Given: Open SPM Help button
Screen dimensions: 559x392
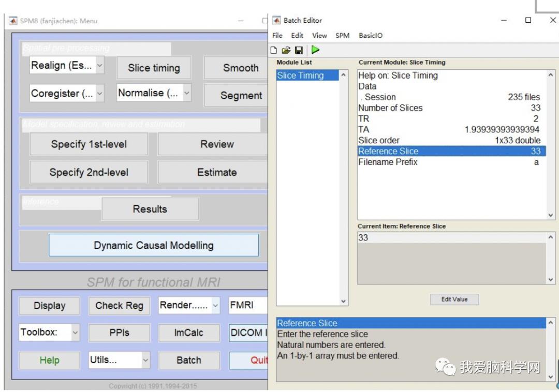Looking at the screenshot, I should (50, 360).
